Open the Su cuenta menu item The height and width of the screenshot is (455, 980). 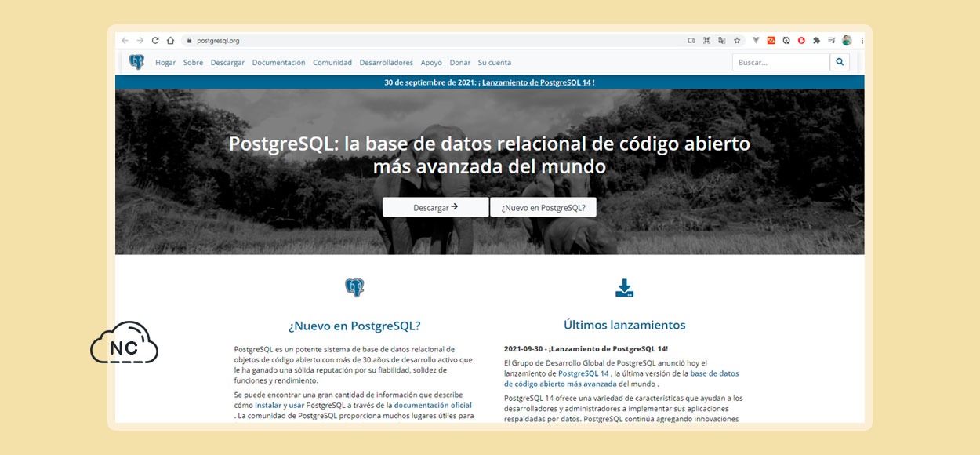coord(495,63)
